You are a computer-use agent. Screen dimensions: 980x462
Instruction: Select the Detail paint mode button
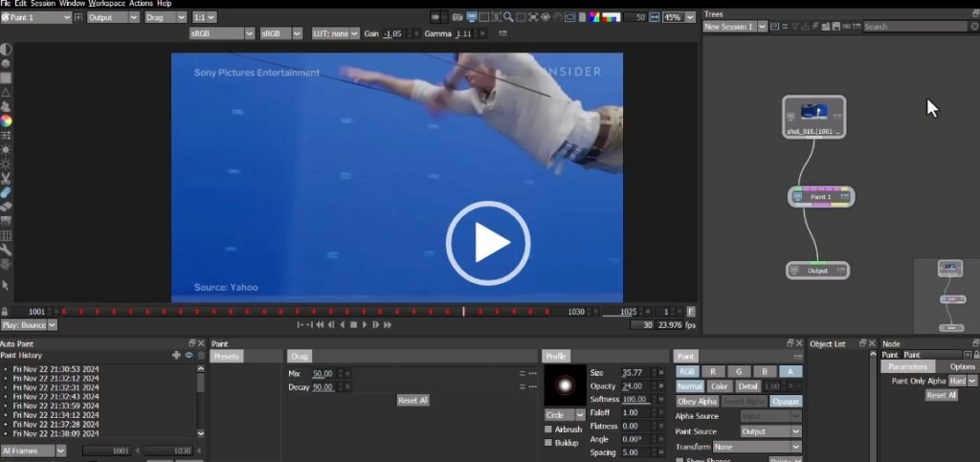(747, 386)
